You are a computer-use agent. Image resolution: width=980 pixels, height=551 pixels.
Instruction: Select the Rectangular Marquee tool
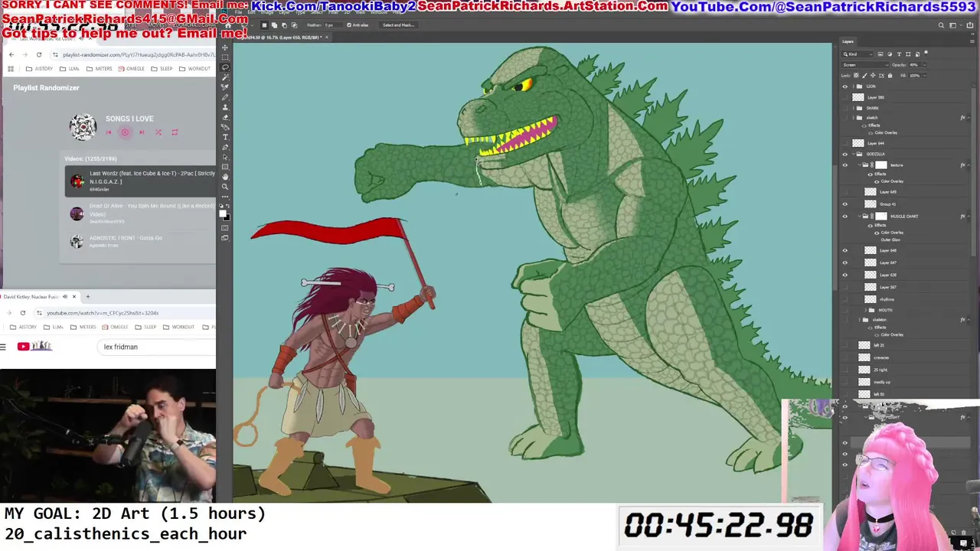click(224, 57)
